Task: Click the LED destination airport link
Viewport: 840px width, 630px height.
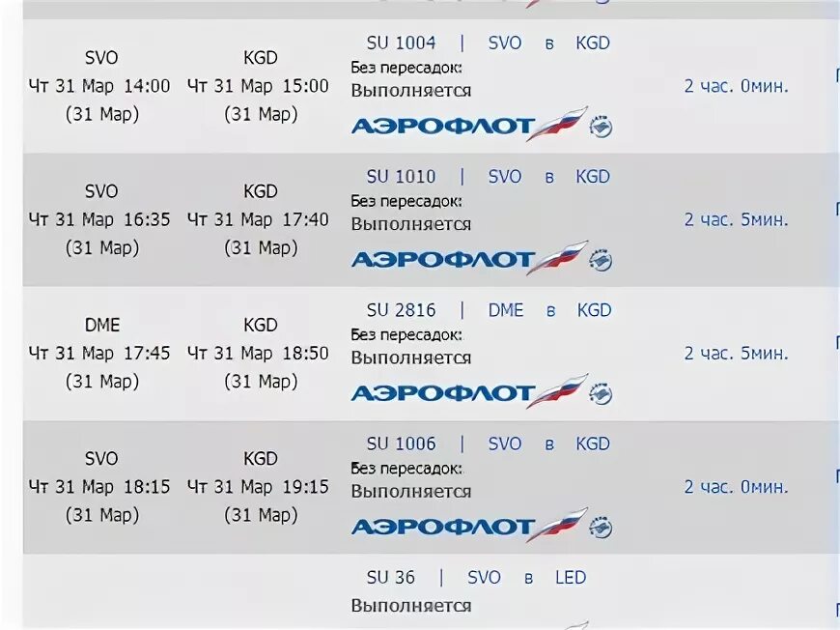Action: 571,578
